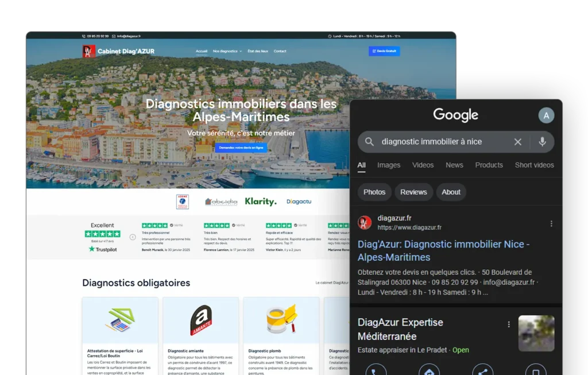Go to the Contact page in navigation
Viewport: 588px width, 375px height.
[280, 51]
